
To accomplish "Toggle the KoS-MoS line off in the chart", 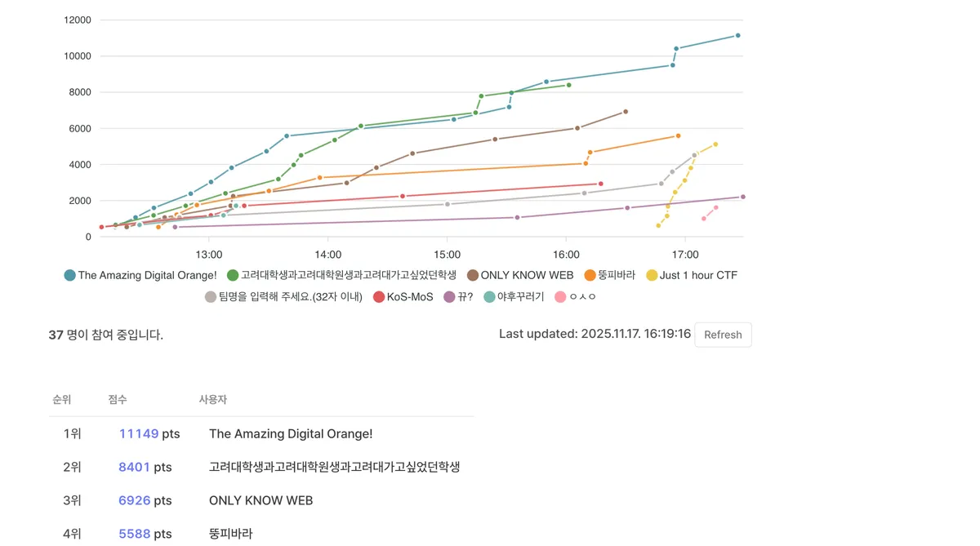I will 380,296.
